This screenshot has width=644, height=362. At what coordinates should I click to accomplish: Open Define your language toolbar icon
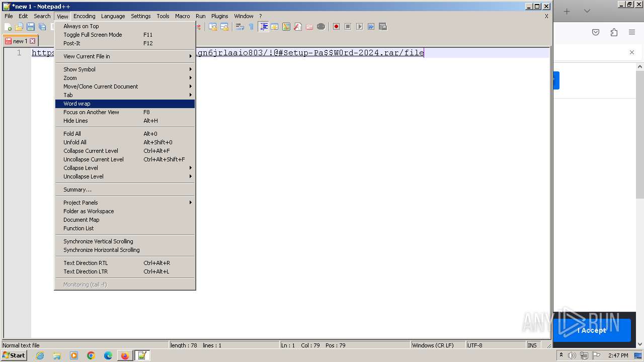(x=275, y=27)
